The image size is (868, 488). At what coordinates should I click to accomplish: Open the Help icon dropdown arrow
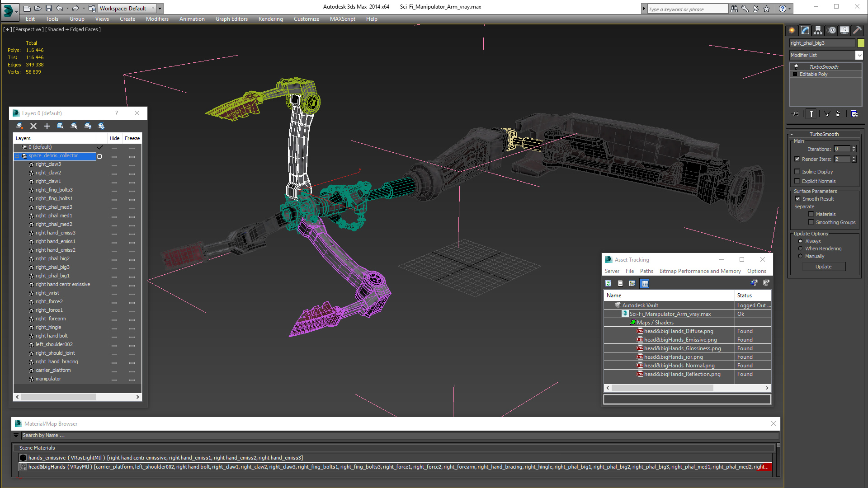[790, 9]
